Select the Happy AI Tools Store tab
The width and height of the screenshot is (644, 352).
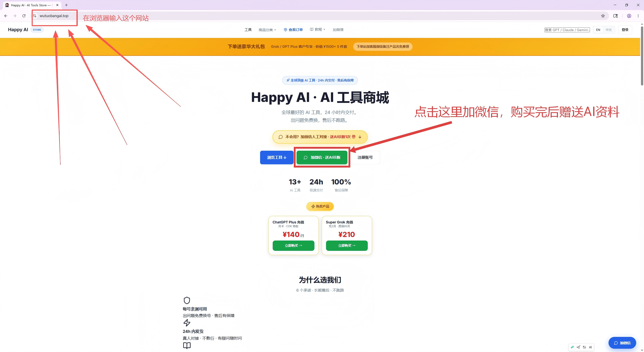(31, 5)
